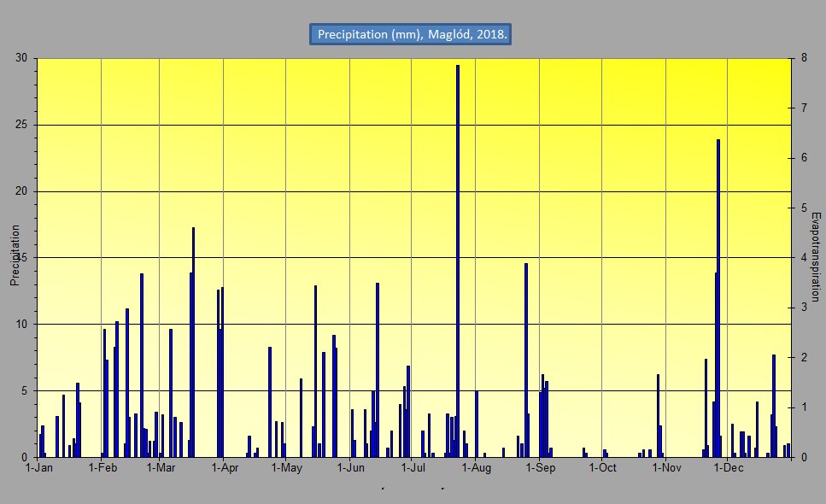The image size is (826, 504).
Task: Click the 4 tick on the Evapotranspiration axis
Action: (x=796, y=258)
